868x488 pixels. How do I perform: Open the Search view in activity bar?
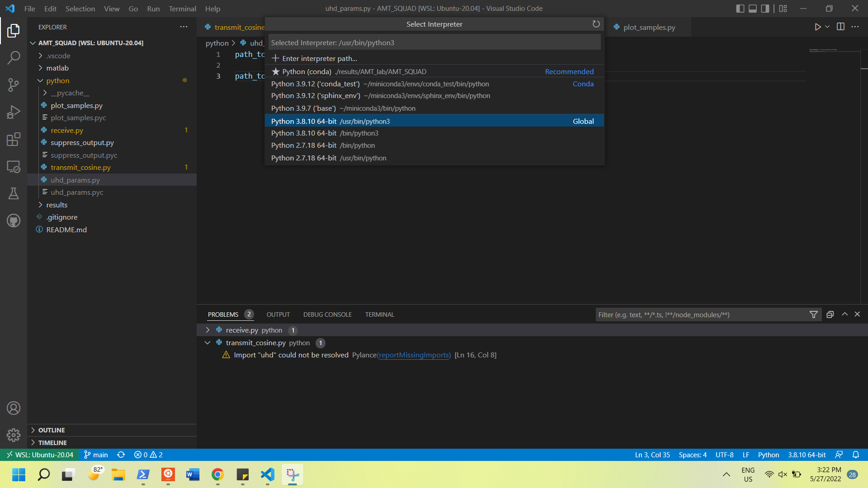coord(14,57)
